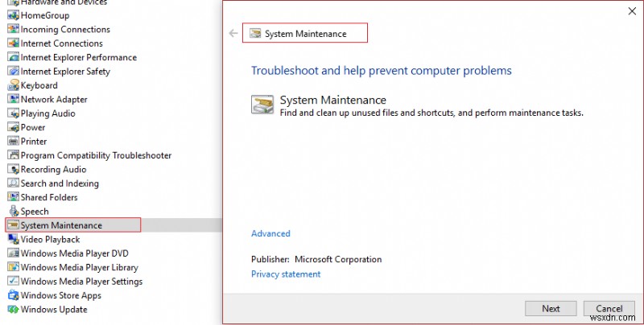644x325 pixels.
Task: Click the HomeGroup troubleshooter icon
Action: point(14,15)
